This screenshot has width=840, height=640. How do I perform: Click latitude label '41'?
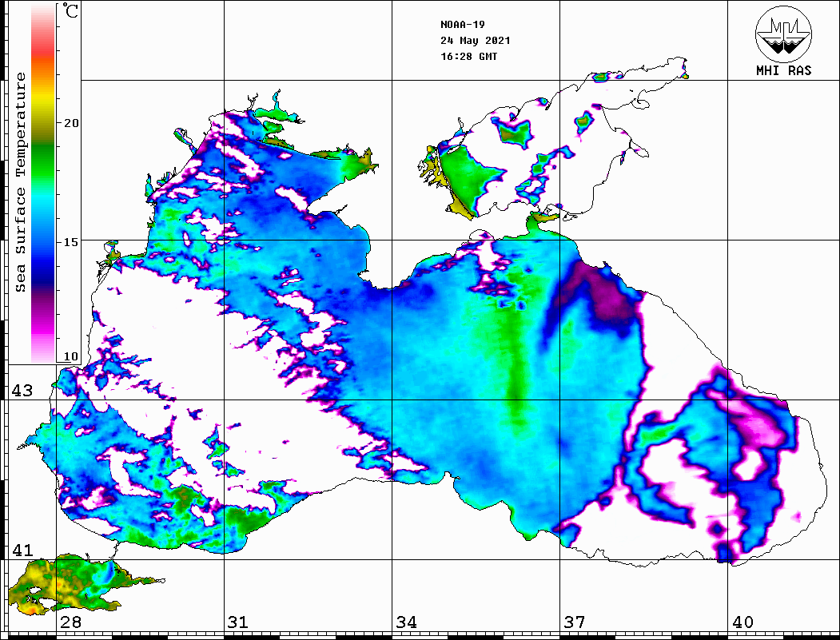pos(22,550)
